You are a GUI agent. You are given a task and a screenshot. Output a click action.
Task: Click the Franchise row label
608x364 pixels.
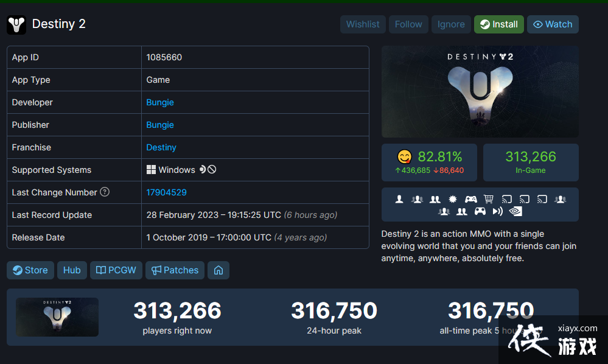coord(32,147)
